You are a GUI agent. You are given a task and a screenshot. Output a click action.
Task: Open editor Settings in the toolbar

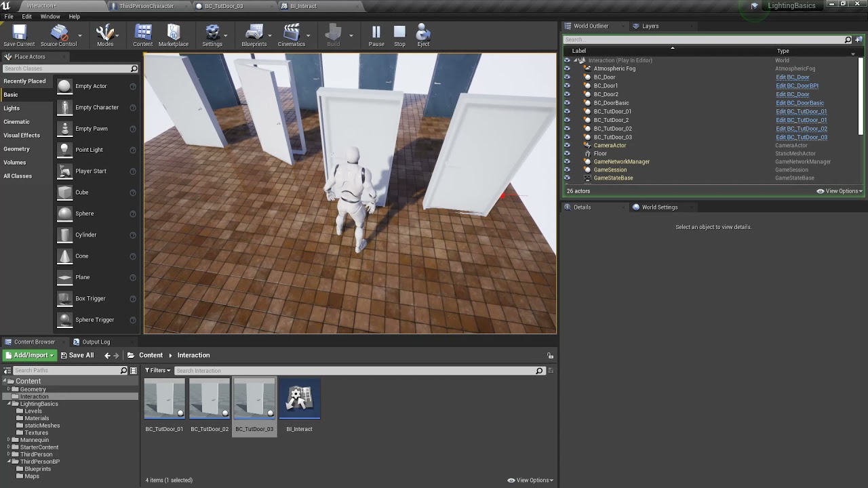pos(212,35)
